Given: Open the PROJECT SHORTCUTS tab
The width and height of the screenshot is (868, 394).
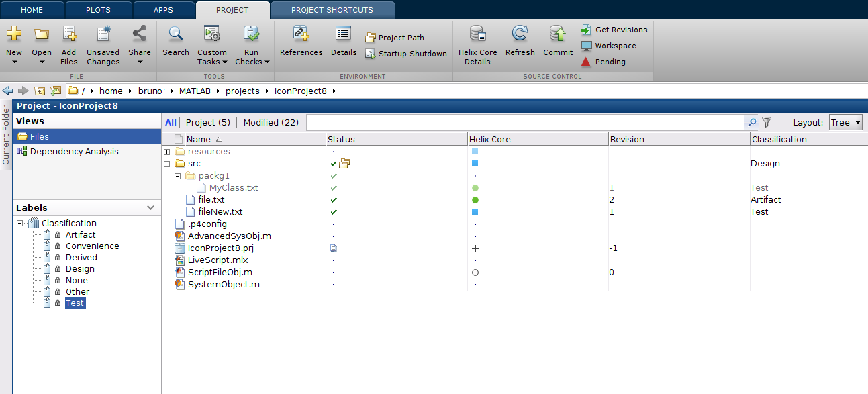Looking at the screenshot, I should [x=332, y=10].
